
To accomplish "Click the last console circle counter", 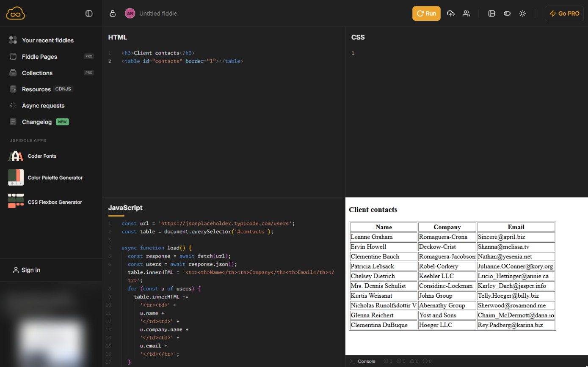I will tap(427, 362).
